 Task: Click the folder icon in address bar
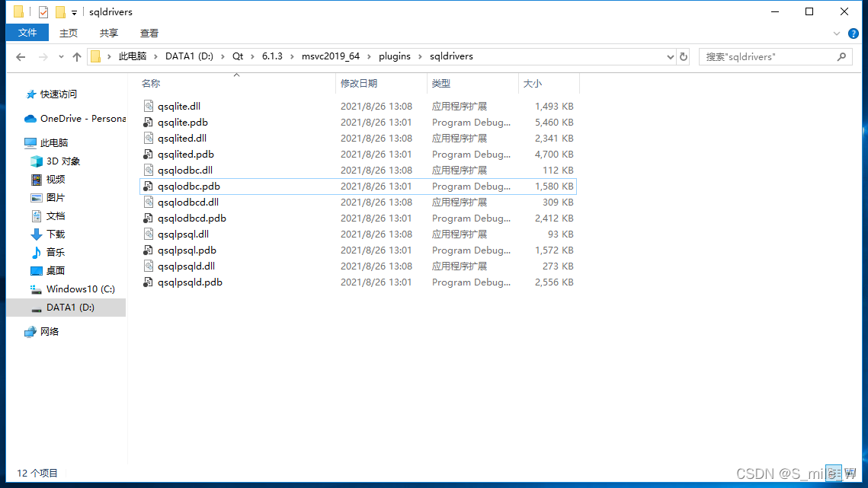96,56
